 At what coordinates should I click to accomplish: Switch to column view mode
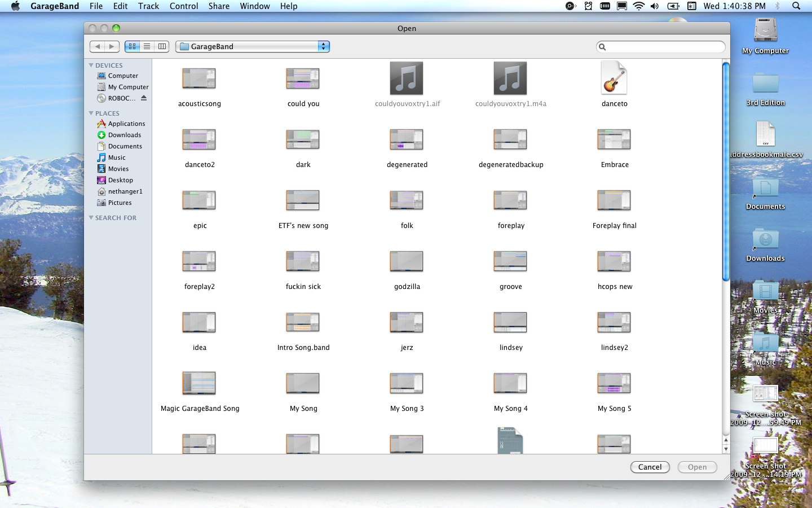tap(162, 46)
